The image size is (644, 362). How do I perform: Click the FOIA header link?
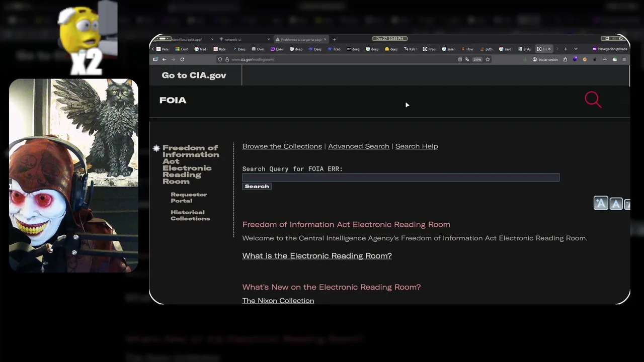point(173,100)
